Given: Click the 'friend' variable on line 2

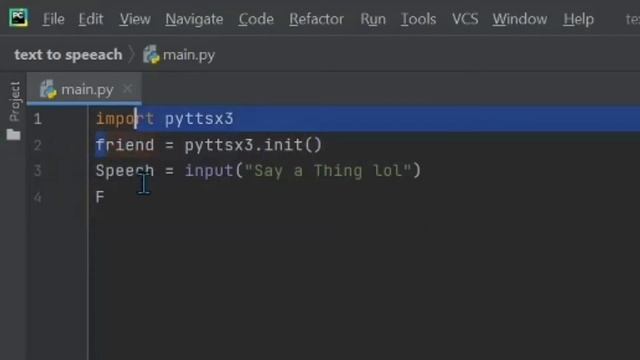Looking at the screenshot, I should [125, 145].
